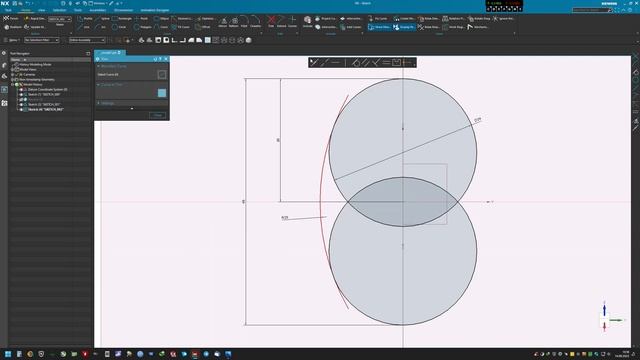Click the Pattern curve tool
Viewport: 640px width, 360px height.
point(233,22)
